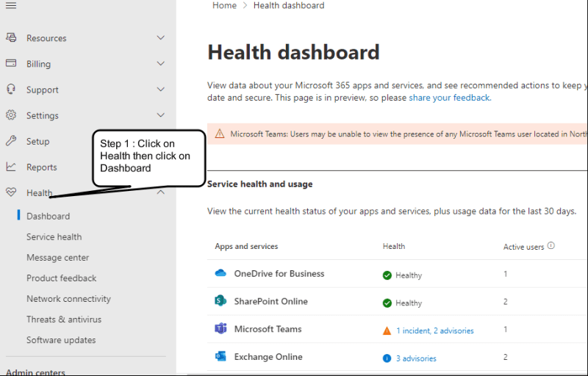Click the active users count for OneDrive
This screenshot has width=588, height=376.
click(x=506, y=274)
